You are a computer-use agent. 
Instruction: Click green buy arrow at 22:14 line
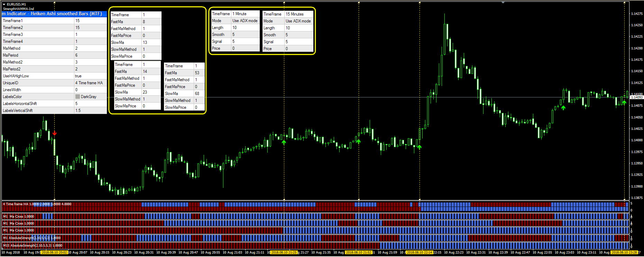click(420, 147)
